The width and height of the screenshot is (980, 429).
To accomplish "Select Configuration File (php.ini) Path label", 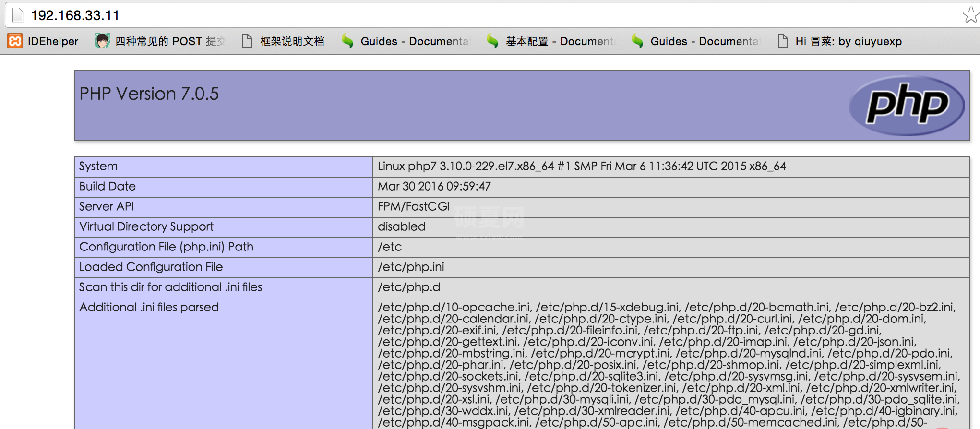I will 166,247.
